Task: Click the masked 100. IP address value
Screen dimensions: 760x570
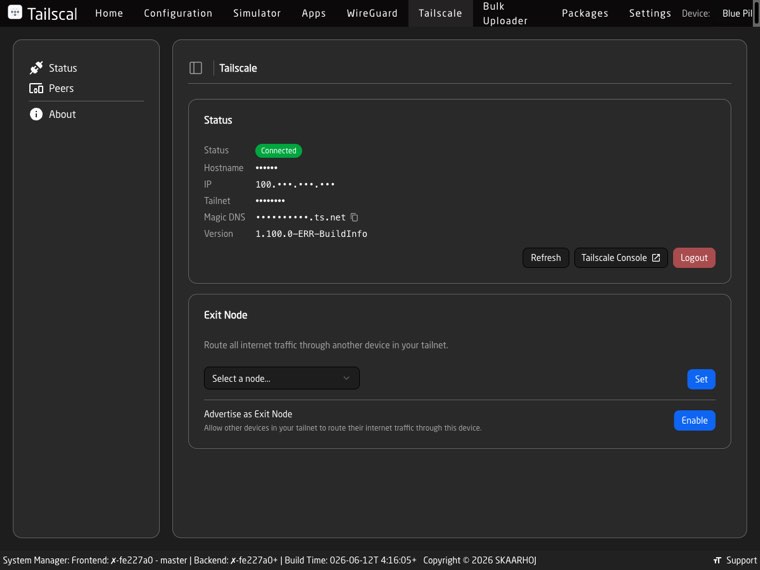Action: (295, 184)
